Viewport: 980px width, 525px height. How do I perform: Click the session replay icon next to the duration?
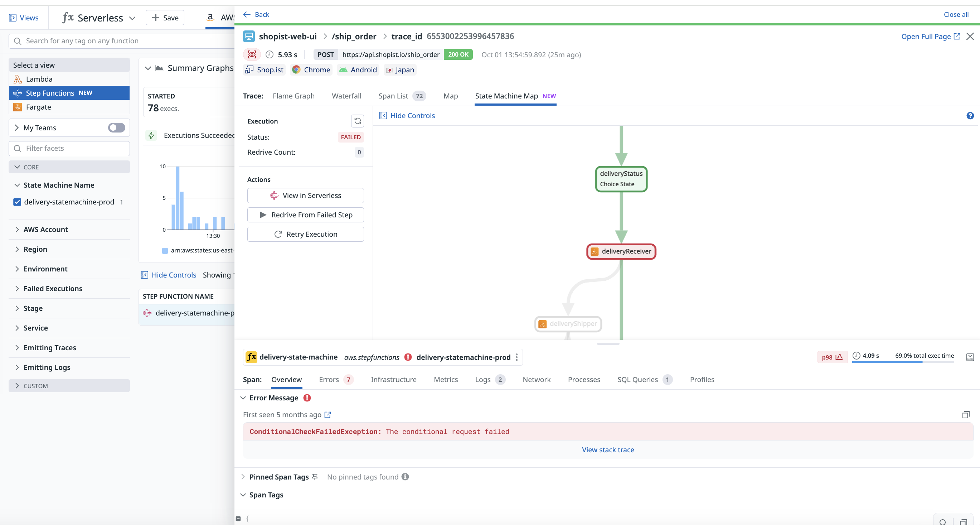[x=252, y=54]
